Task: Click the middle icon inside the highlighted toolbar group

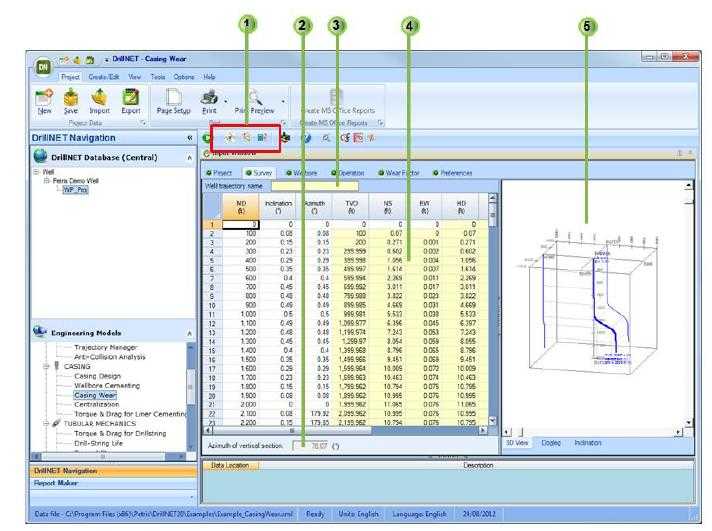Action: [x=246, y=137]
